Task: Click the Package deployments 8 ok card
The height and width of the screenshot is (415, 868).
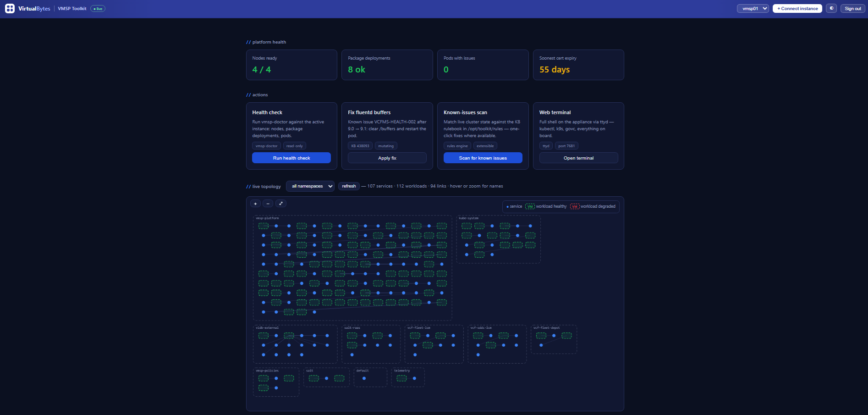Action: 387,65
